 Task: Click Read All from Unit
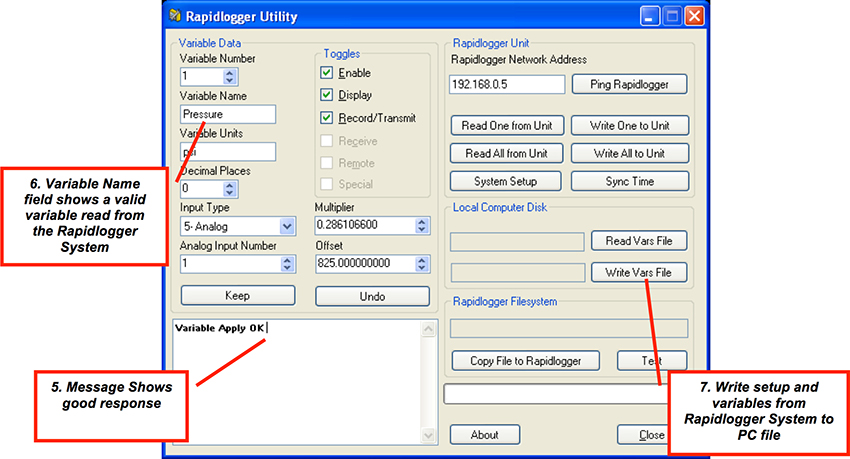pyautogui.click(x=506, y=153)
